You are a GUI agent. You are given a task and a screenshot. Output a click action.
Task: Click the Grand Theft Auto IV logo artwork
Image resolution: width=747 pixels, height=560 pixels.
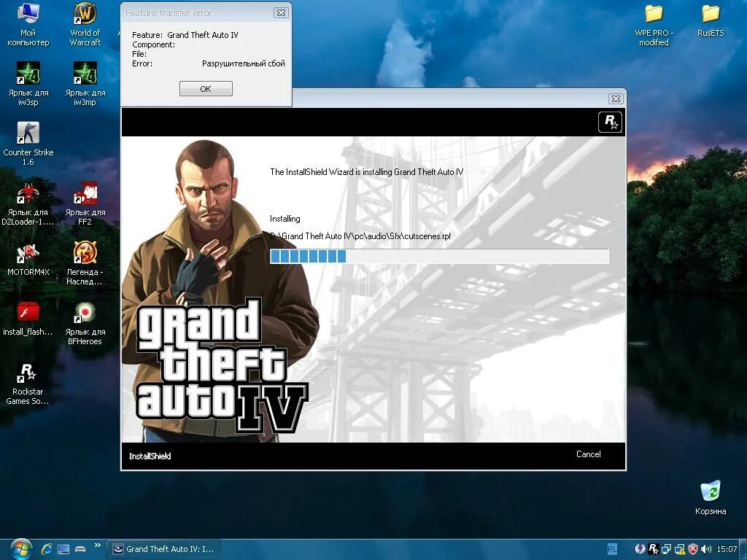pos(222,365)
